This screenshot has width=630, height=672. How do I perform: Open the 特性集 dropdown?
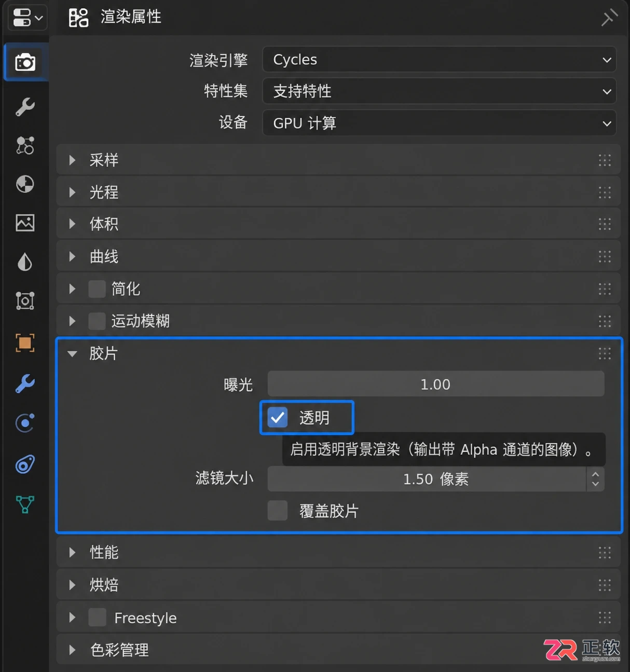coord(439,91)
